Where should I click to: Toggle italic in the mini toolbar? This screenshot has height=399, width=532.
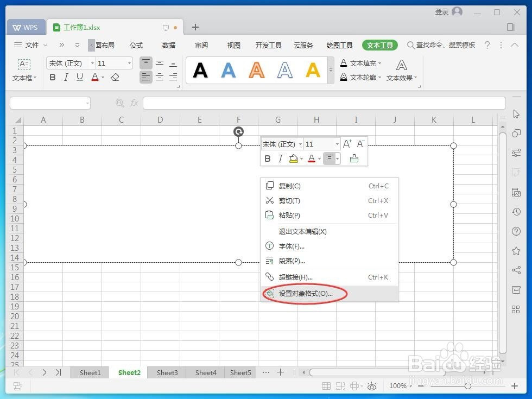280,159
